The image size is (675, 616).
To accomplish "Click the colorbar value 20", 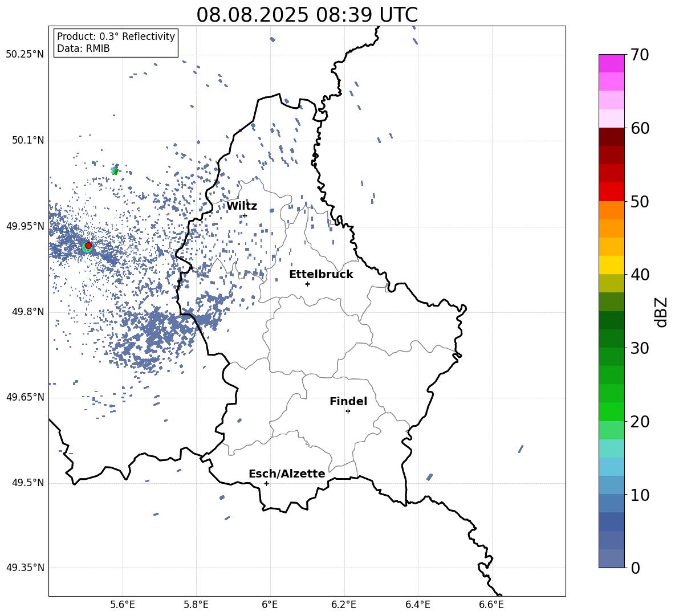I will (640, 422).
